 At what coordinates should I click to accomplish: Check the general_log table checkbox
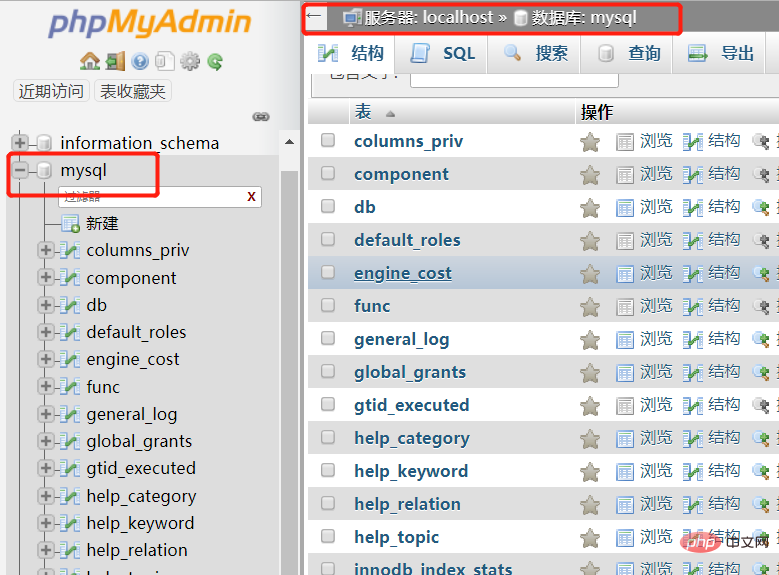click(328, 338)
